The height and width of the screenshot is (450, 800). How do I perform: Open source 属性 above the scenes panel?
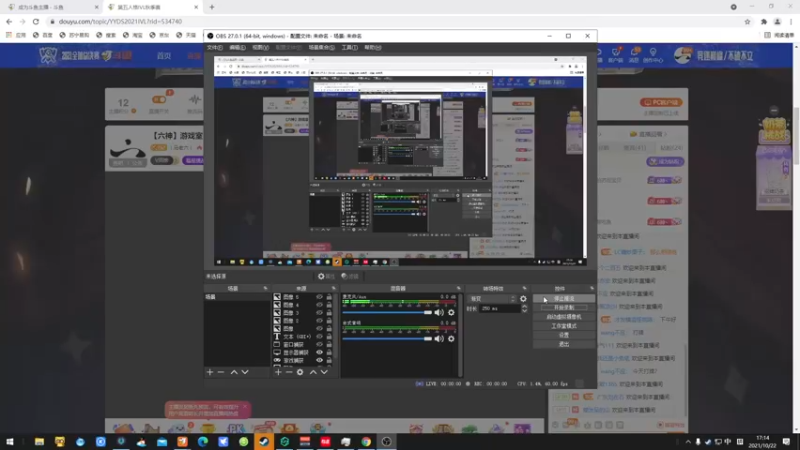tap(327, 277)
